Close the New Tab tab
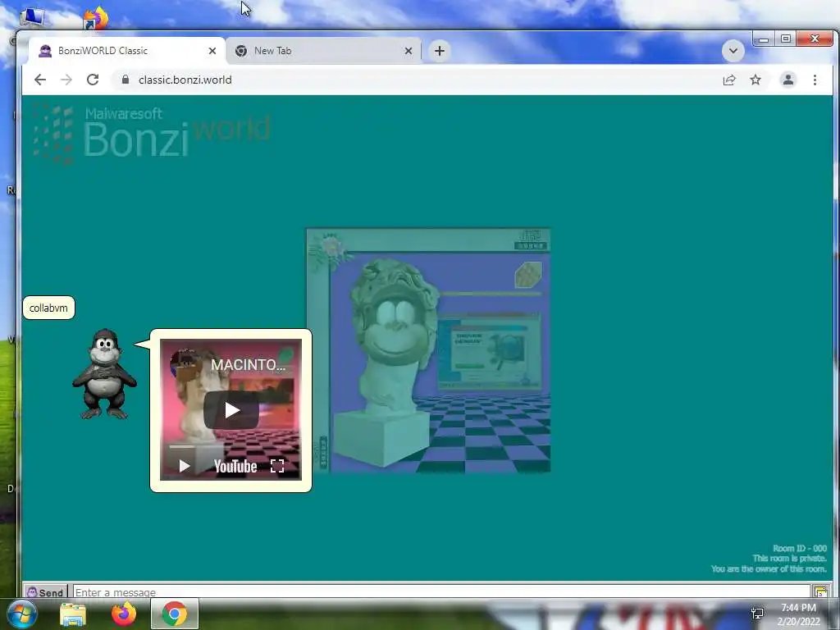This screenshot has width=840, height=630. [409, 51]
